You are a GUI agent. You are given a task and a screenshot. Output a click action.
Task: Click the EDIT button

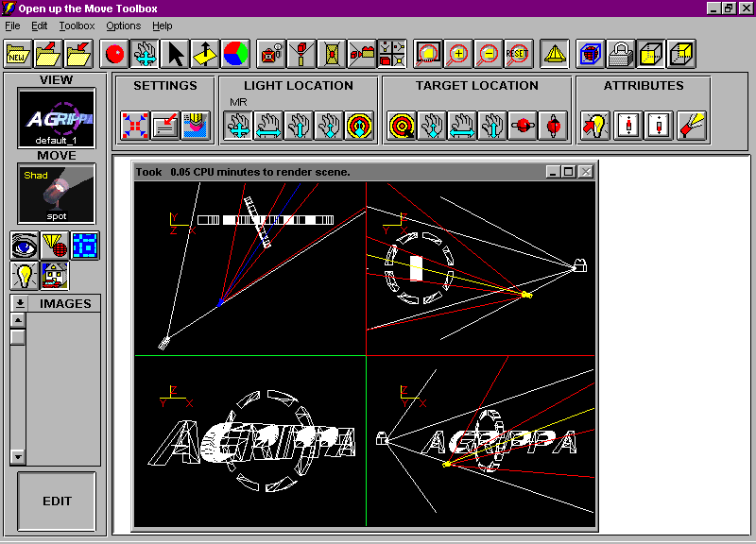57,501
